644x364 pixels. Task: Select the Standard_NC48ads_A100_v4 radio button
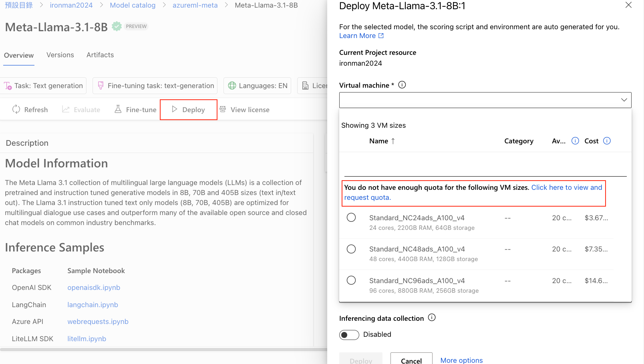pyautogui.click(x=351, y=249)
